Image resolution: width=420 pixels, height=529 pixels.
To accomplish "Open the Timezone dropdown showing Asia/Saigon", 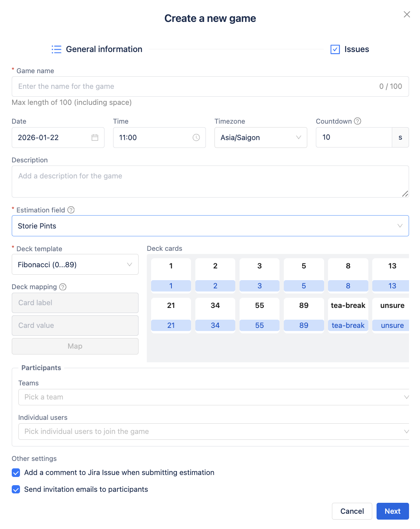I will click(260, 138).
